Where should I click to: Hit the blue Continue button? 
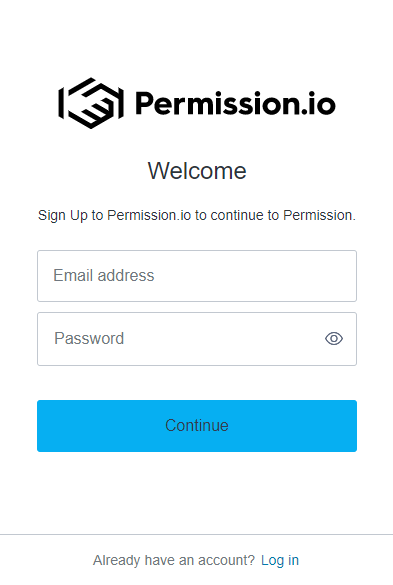[197, 426]
